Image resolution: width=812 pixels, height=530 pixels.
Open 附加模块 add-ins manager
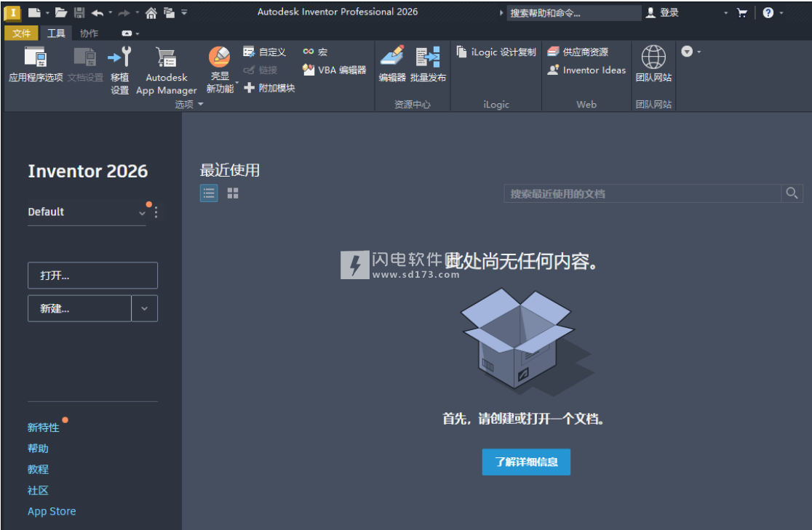(x=269, y=88)
